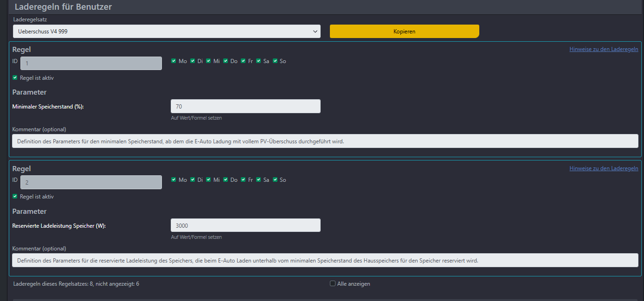644x301 pixels.
Task: Click the comment field of rule 2
Action: [x=325, y=260]
